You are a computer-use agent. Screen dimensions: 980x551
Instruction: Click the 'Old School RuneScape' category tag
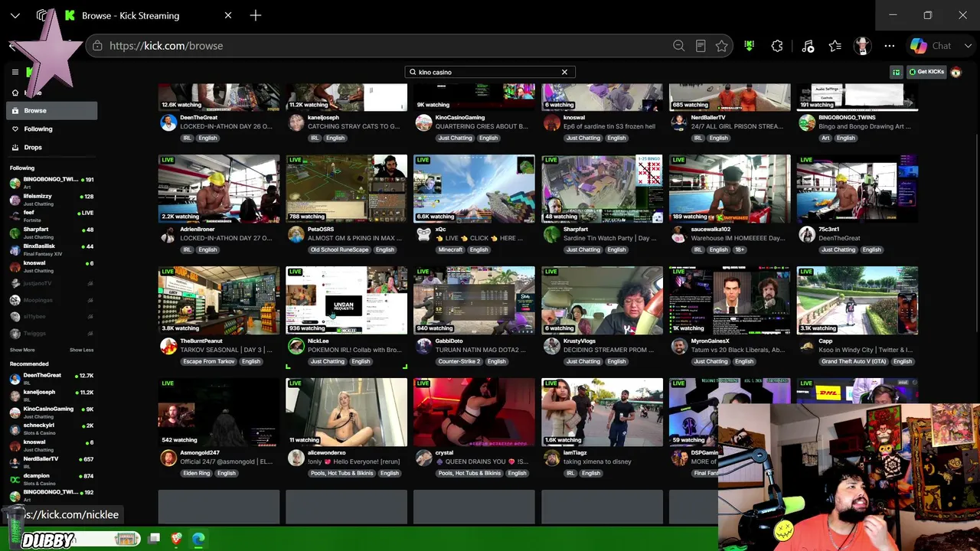tap(339, 249)
